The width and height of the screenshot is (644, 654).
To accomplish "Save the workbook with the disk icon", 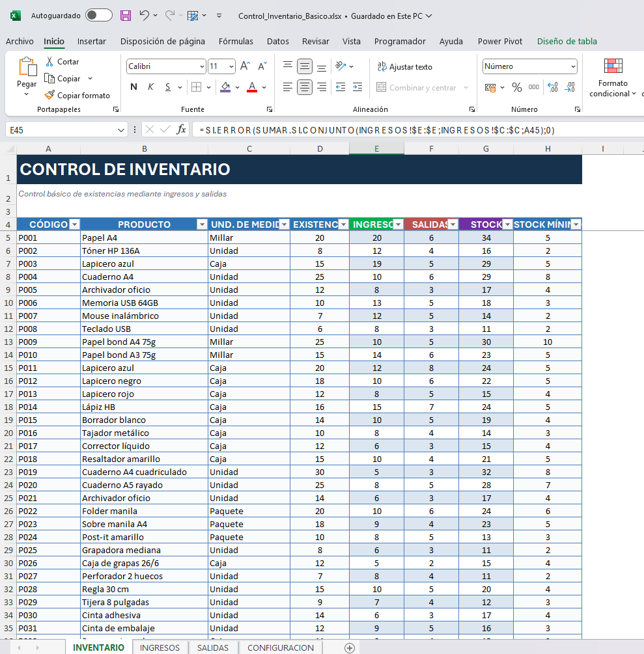I will tap(126, 16).
